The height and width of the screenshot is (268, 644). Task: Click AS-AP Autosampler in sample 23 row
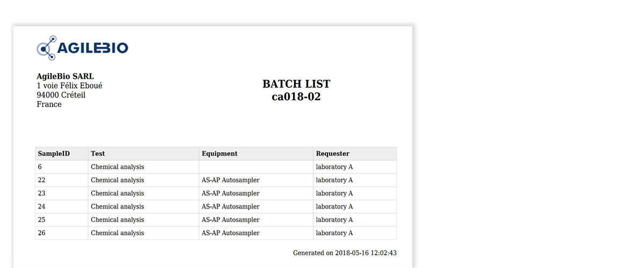[231, 193]
